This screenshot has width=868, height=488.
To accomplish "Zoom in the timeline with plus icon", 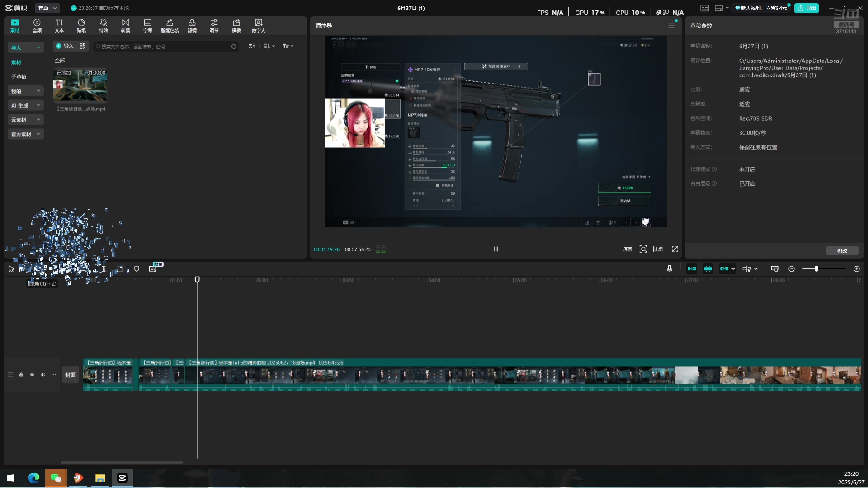I will click(857, 269).
